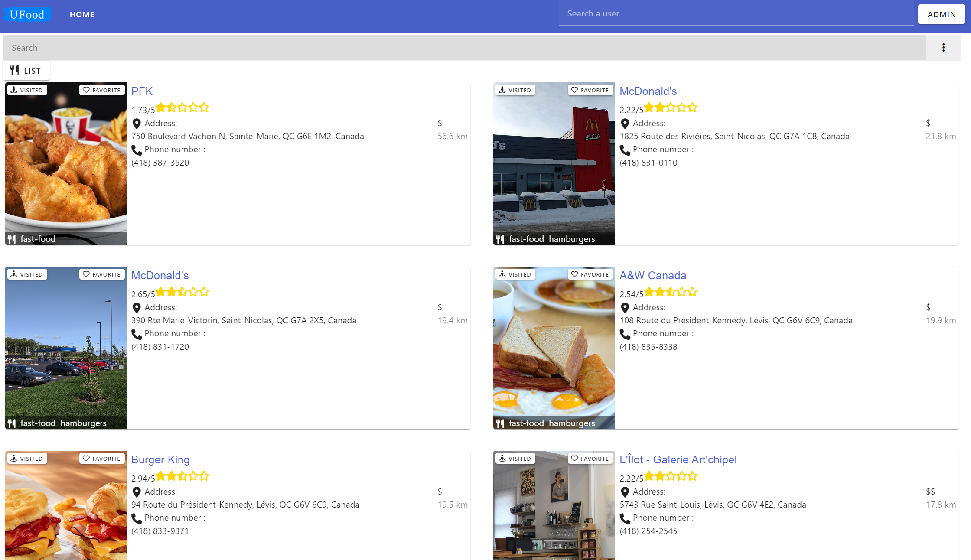The height and width of the screenshot is (560, 971).
Task: Click the location pin icon for PFK address
Action: pyautogui.click(x=137, y=124)
